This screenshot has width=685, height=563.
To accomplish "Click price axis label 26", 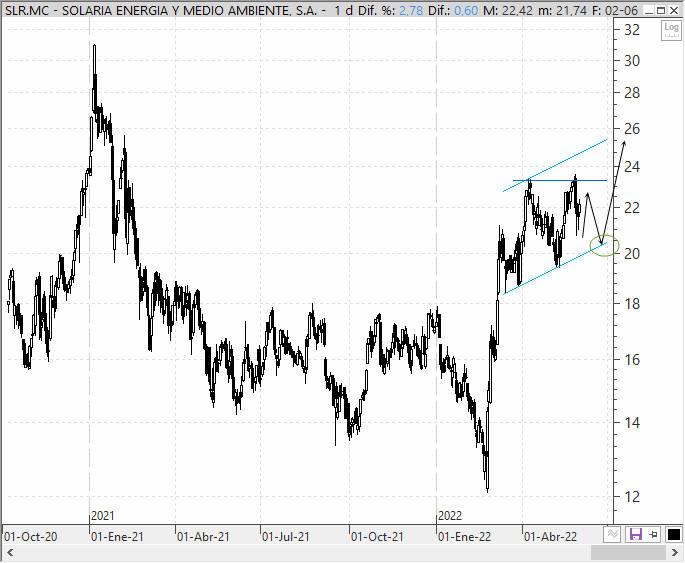I will pos(632,128).
